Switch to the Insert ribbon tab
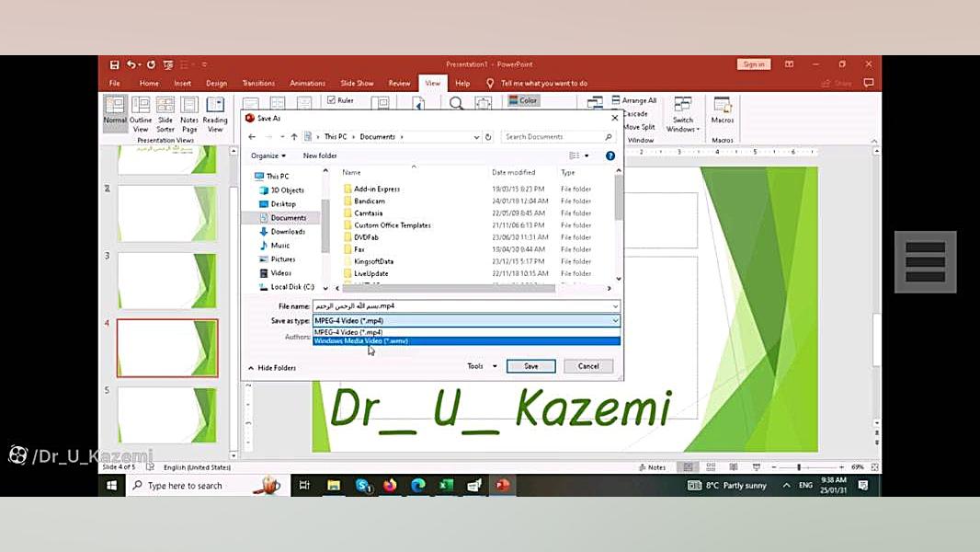980x552 pixels. [183, 83]
